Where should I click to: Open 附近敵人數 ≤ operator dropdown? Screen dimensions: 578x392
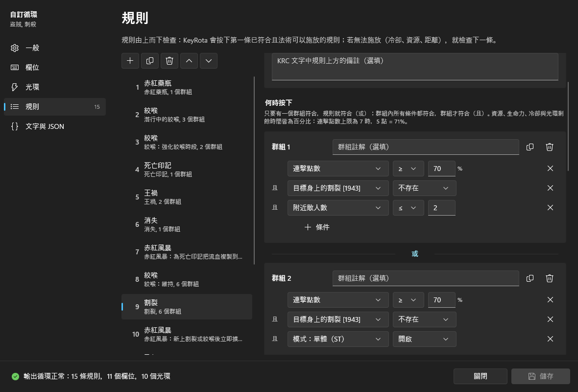click(x=408, y=208)
